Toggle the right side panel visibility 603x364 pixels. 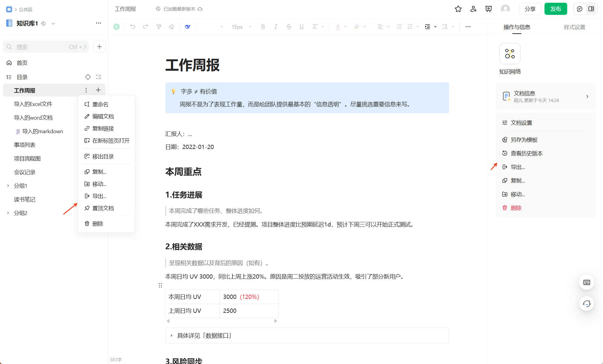591,9
